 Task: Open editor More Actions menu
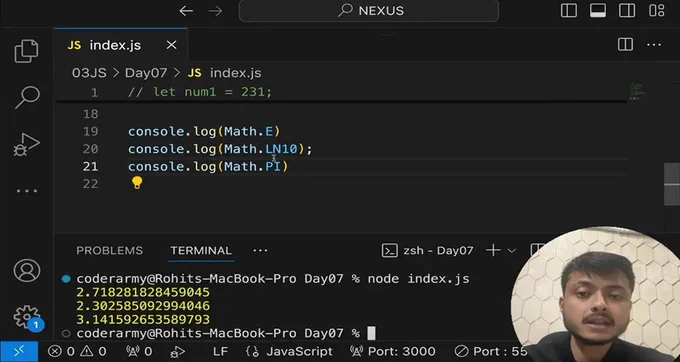coord(654,45)
